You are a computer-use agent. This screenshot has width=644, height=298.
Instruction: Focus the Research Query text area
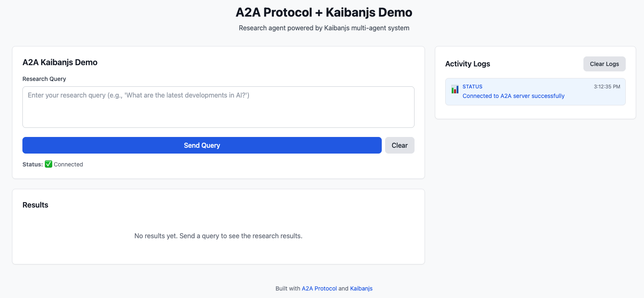click(x=218, y=107)
